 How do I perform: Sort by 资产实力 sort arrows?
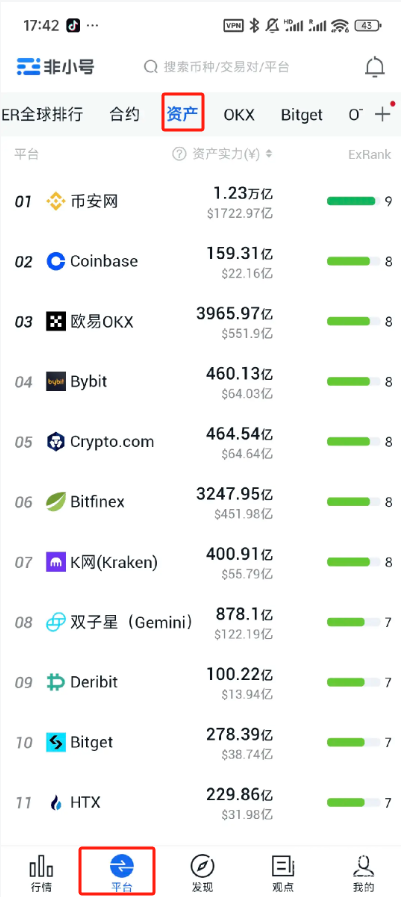(x=269, y=154)
